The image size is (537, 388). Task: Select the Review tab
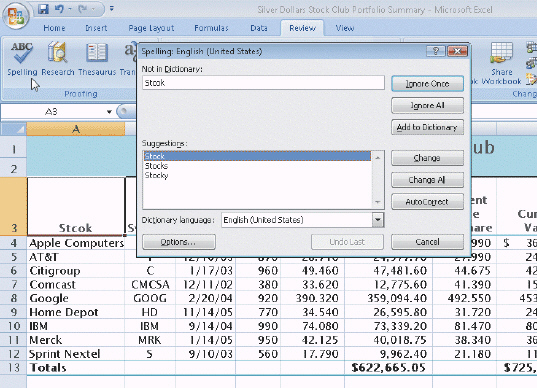click(302, 28)
